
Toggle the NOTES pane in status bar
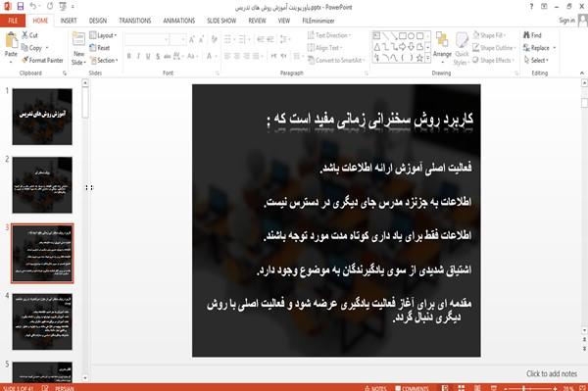coord(375,388)
